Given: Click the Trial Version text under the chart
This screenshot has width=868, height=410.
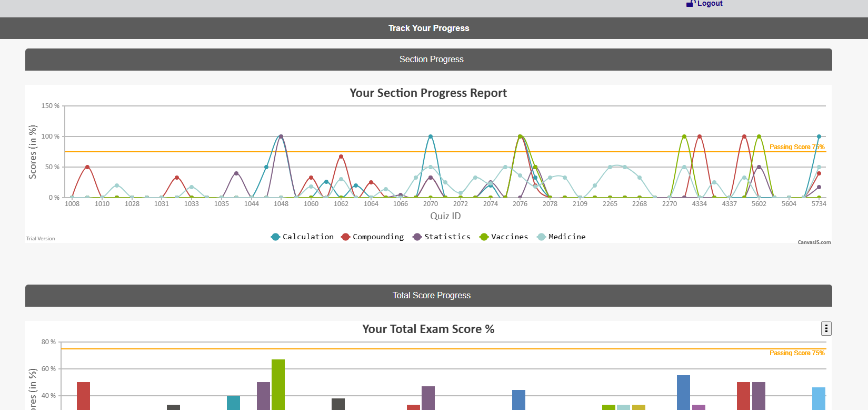Looking at the screenshot, I should tap(41, 239).
